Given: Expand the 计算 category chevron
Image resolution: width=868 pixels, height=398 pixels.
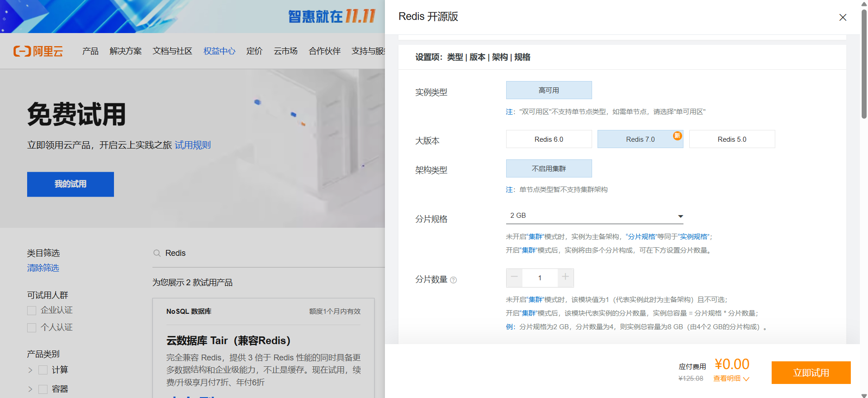Looking at the screenshot, I should [30, 370].
